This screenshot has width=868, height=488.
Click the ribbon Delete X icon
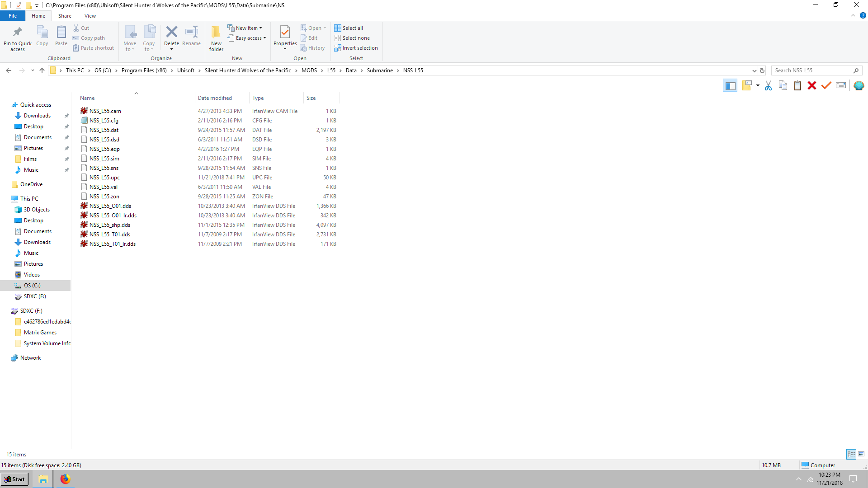171,32
